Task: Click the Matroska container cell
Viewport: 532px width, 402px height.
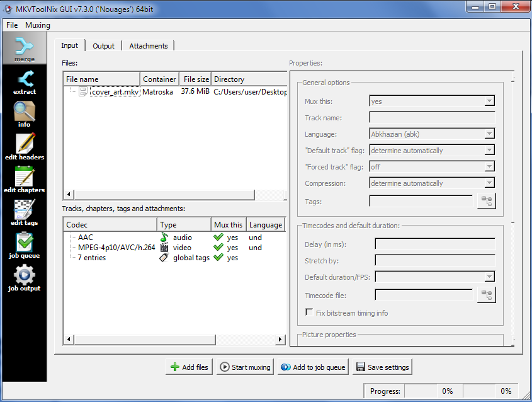Action: 158,91
